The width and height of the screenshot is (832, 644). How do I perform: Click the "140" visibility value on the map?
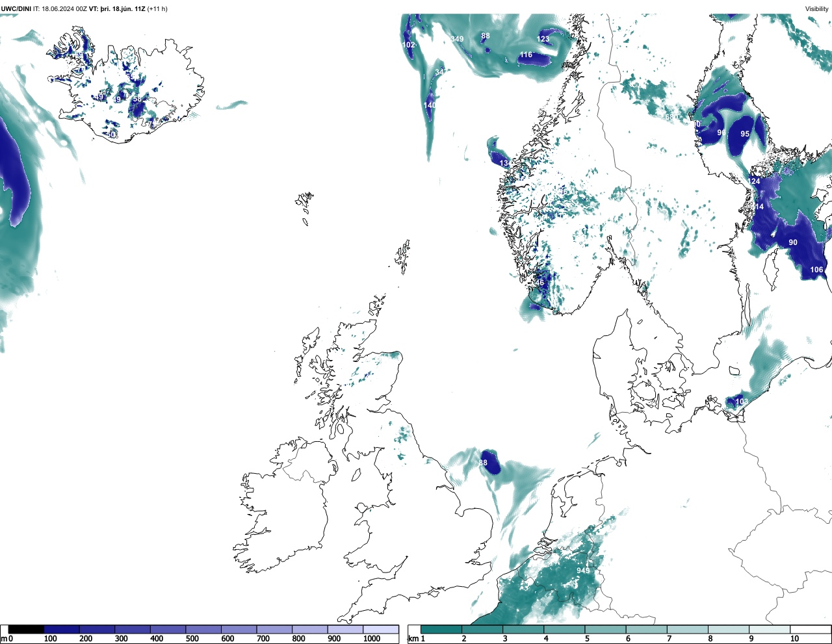click(x=430, y=105)
